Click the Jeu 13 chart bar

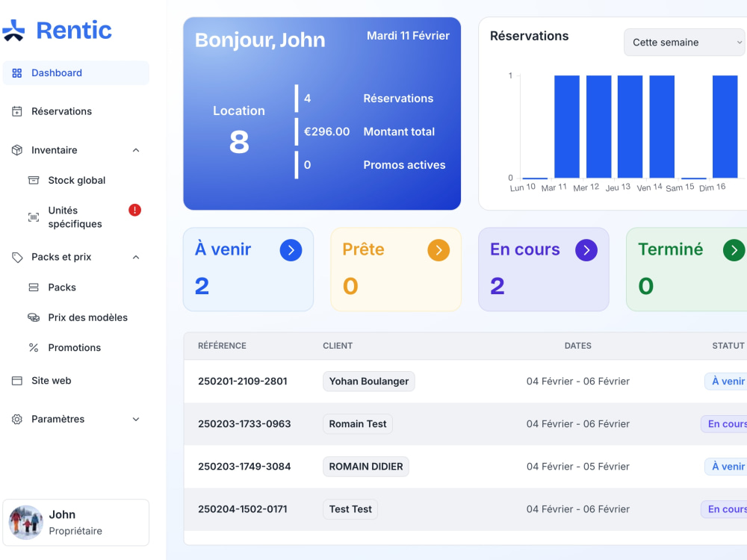pos(630,127)
